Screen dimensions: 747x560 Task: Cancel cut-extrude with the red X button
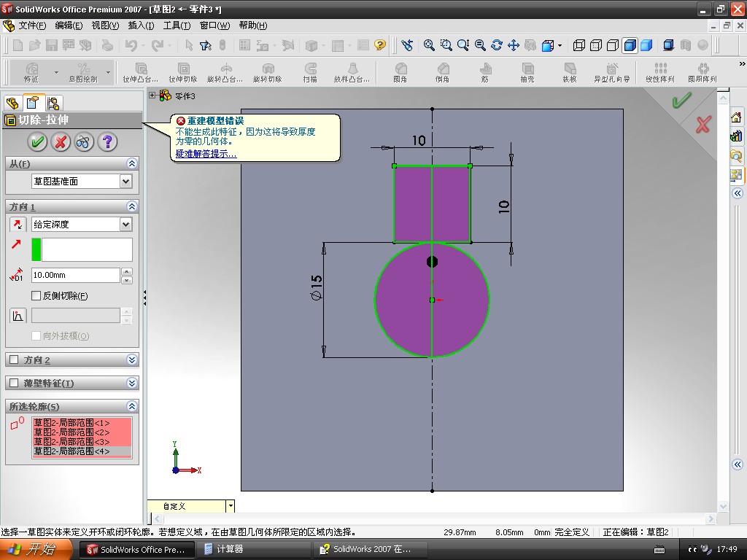[x=61, y=142]
